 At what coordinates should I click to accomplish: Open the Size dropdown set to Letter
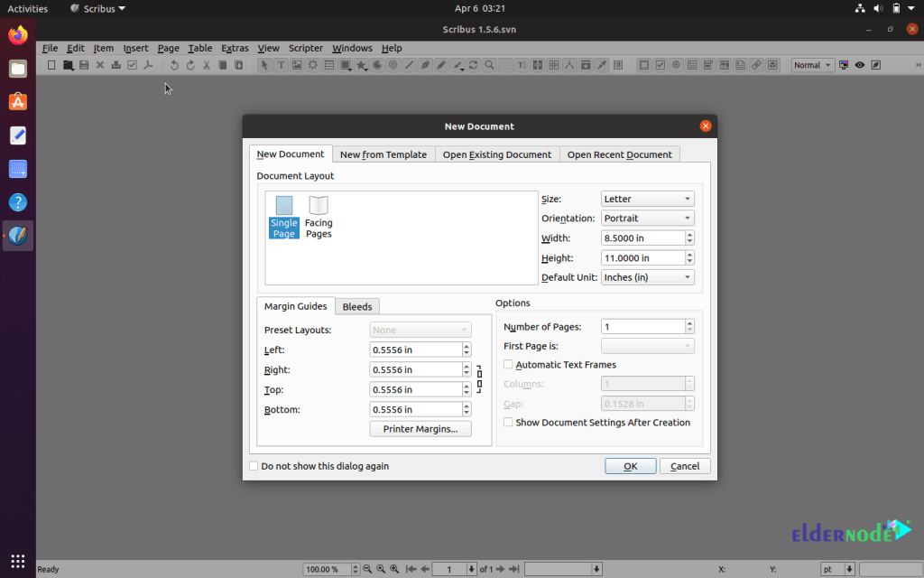tap(647, 198)
